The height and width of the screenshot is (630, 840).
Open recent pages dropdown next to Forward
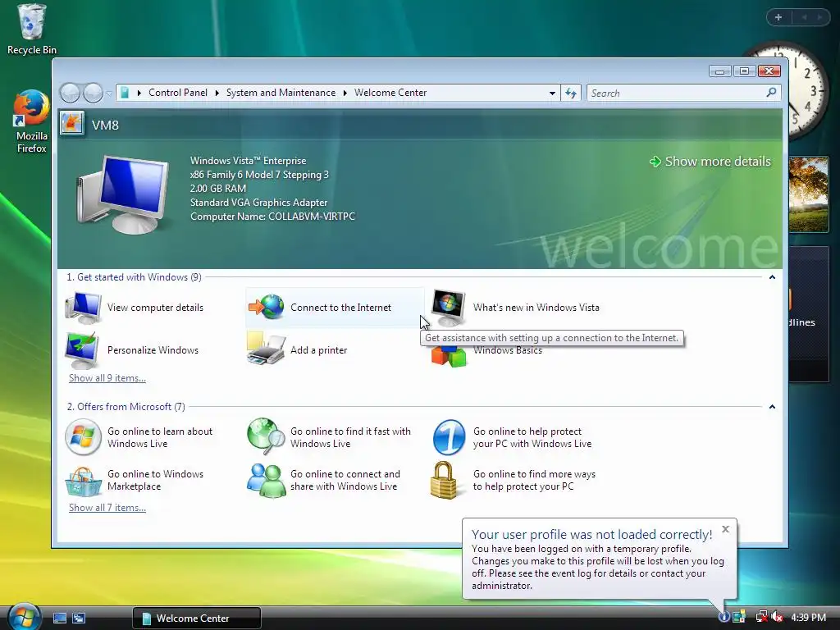coord(109,94)
